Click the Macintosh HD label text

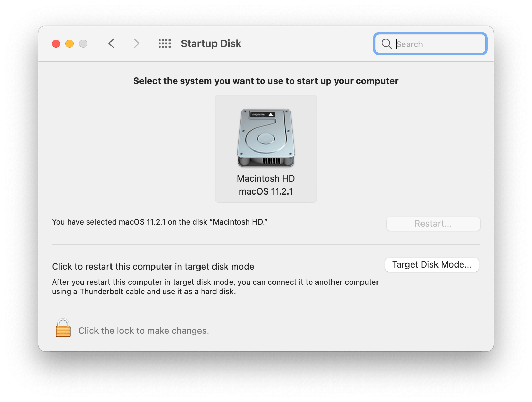click(x=266, y=178)
